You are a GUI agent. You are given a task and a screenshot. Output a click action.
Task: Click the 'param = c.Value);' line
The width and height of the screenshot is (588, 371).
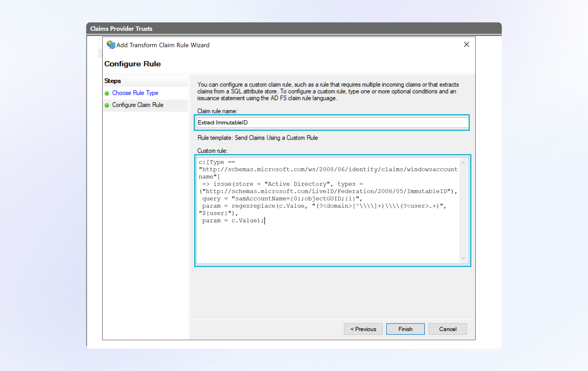coord(233,221)
